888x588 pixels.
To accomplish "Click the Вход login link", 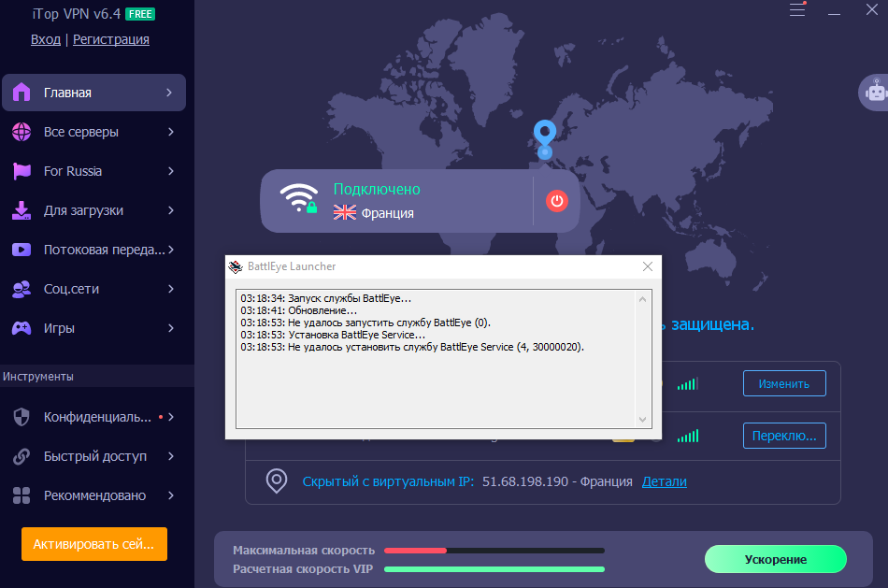I will click(45, 39).
